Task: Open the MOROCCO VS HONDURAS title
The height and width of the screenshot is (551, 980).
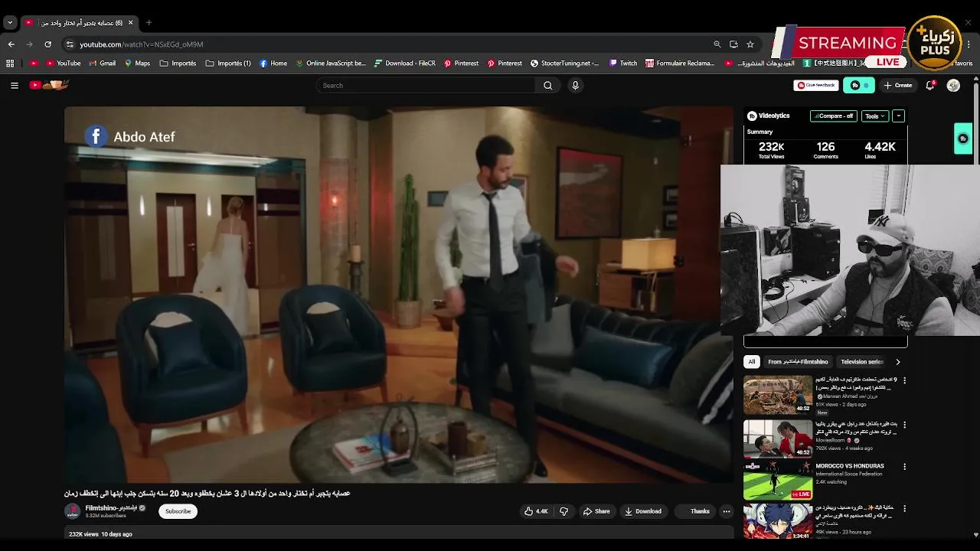Action: pos(850,466)
